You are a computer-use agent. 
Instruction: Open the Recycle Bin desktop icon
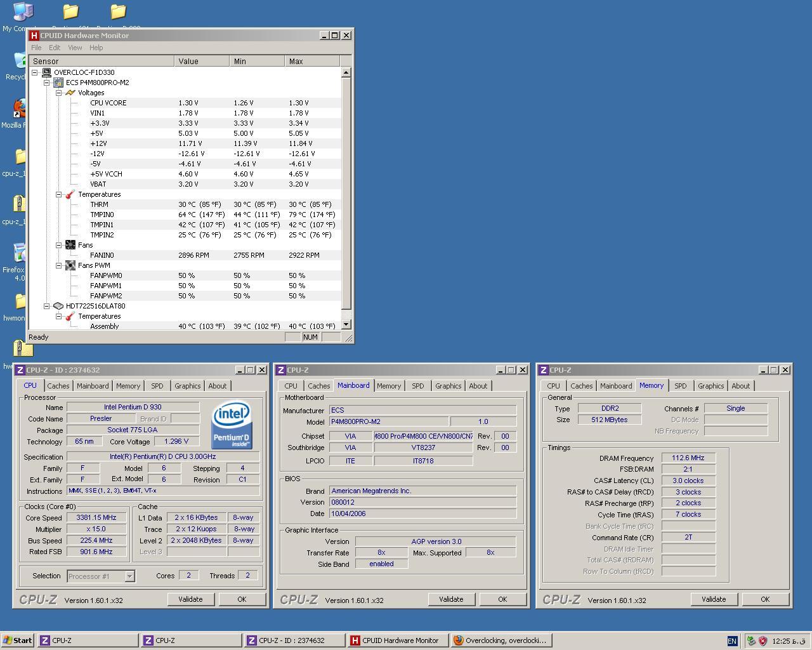pos(20,60)
